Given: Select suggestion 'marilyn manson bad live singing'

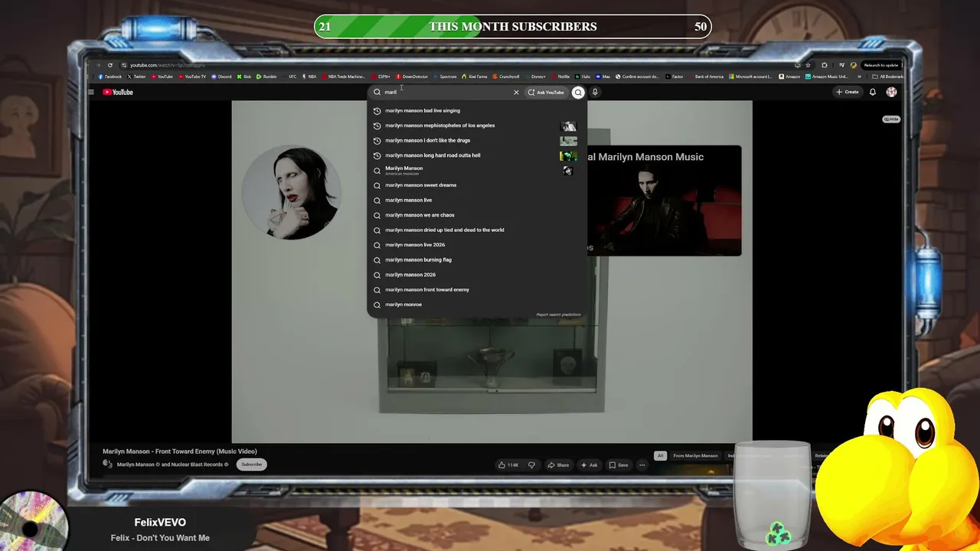Looking at the screenshot, I should [476, 110].
